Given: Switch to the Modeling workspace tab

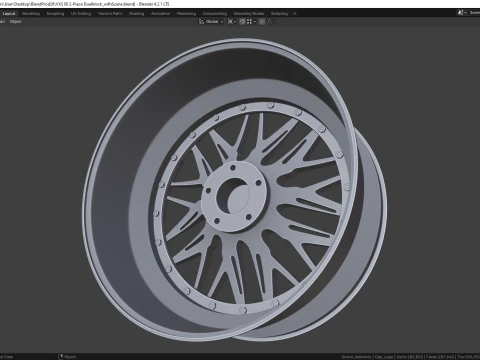Looking at the screenshot, I should [31, 14].
